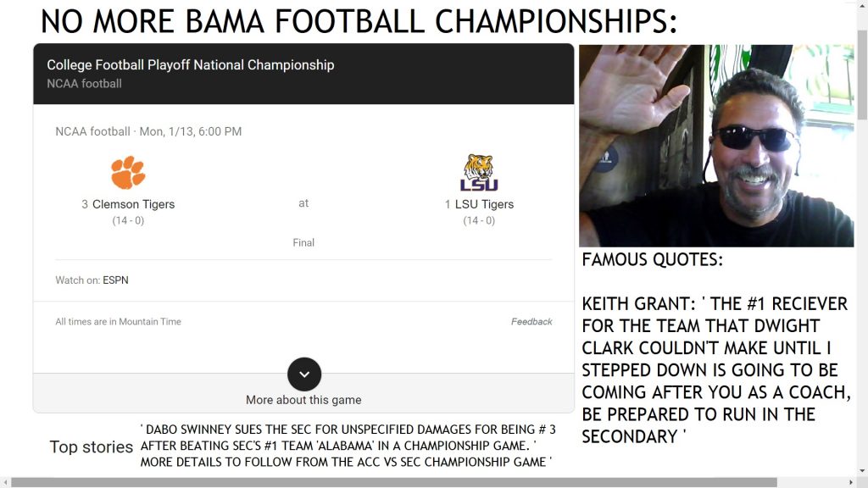This screenshot has height=488, width=868.
Task: Click the Top stories heading
Action: [x=92, y=447]
